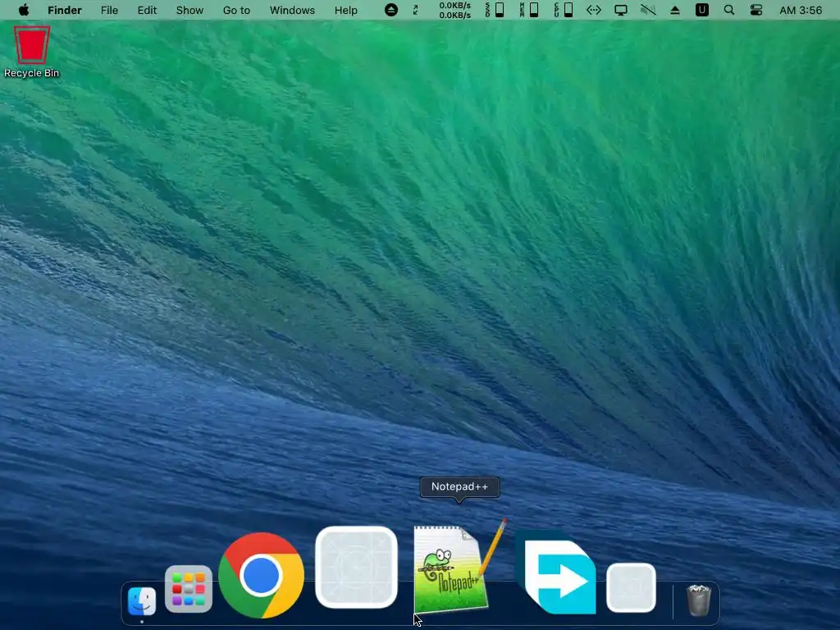This screenshot has height=630, width=840.
Task: Open the Go to menu
Action: coord(236,10)
